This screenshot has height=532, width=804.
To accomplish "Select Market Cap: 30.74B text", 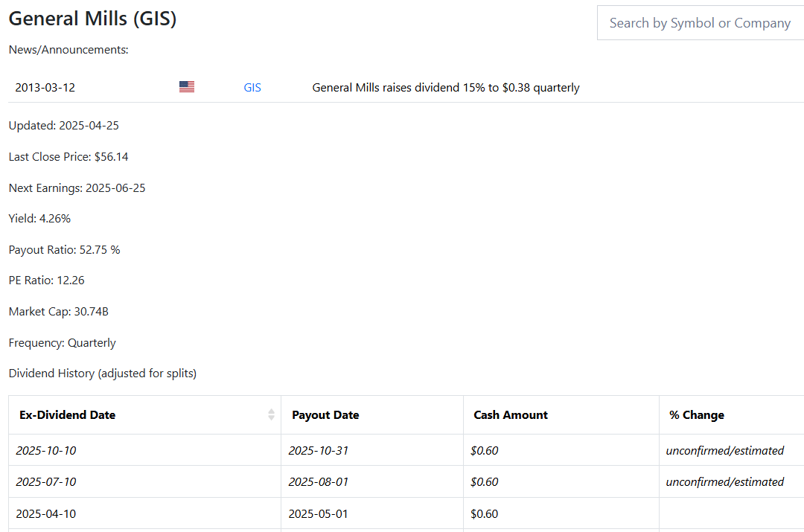I will pyautogui.click(x=59, y=312).
